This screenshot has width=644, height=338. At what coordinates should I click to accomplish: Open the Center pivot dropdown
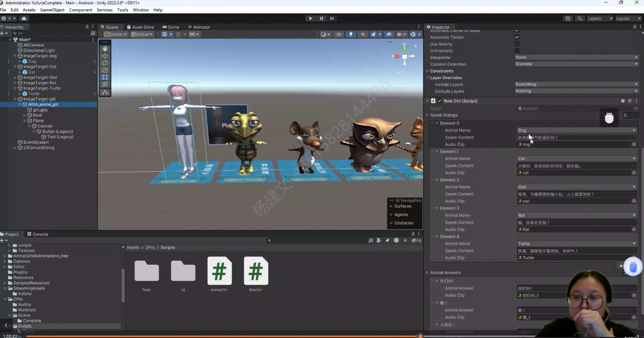(x=116, y=34)
